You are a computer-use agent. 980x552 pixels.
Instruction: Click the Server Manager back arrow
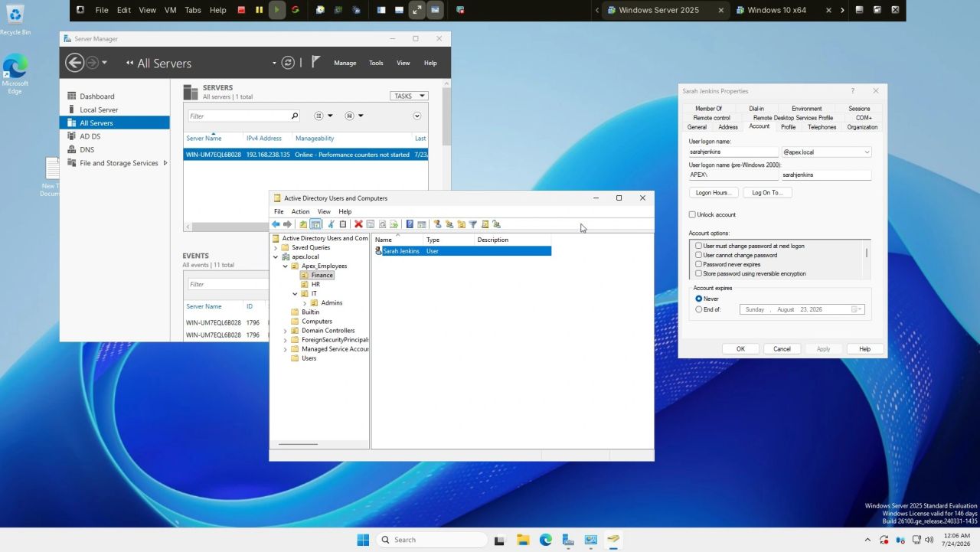coord(74,63)
